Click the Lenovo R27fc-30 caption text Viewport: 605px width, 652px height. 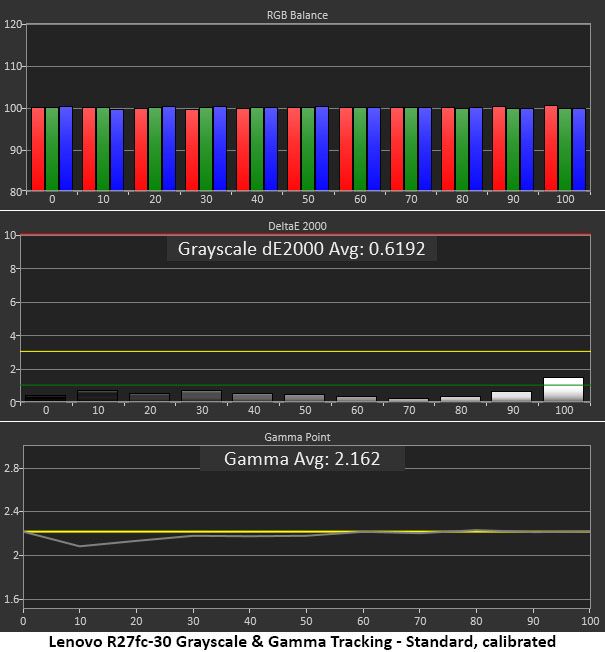pyautogui.click(x=302, y=642)
